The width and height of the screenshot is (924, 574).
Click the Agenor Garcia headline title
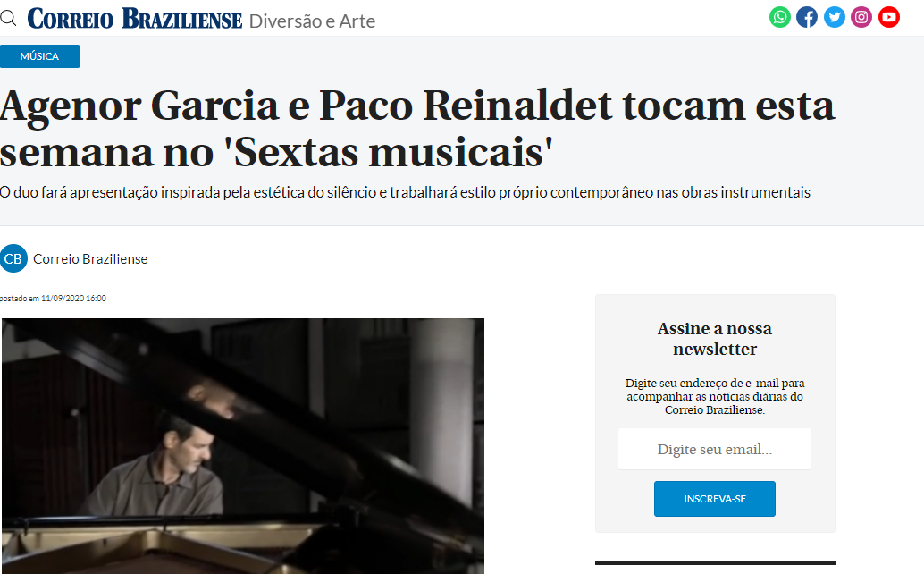tap(417, 129)
